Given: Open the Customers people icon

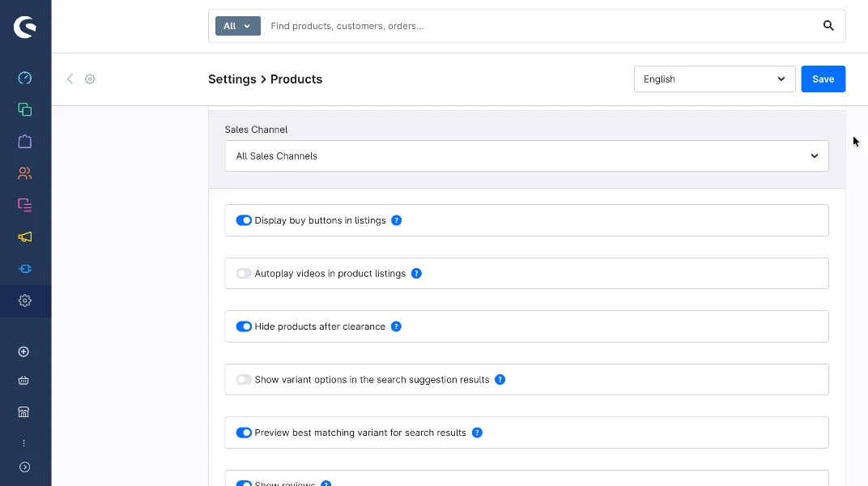Looking at the screenshot, I should [25, 173].
